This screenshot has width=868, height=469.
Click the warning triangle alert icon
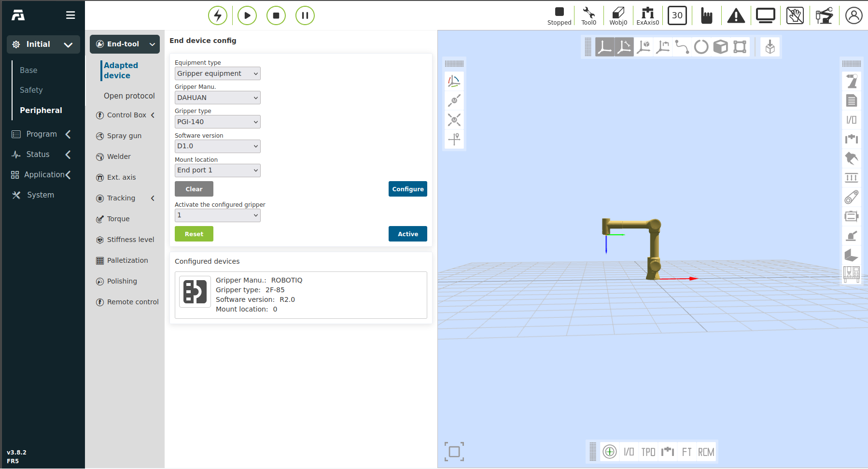coord(736,16)
